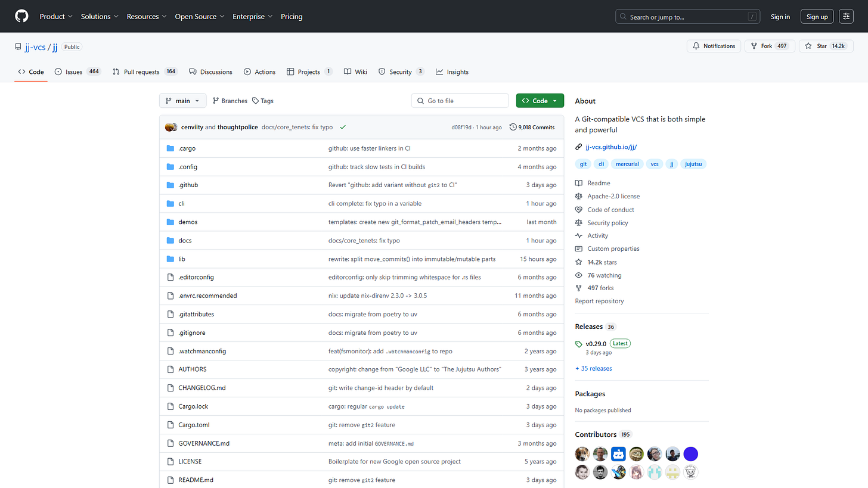The width and height of the screenshot is (868, 488).
Task: Click the mercurial topic tag
Action: (627, 164)
